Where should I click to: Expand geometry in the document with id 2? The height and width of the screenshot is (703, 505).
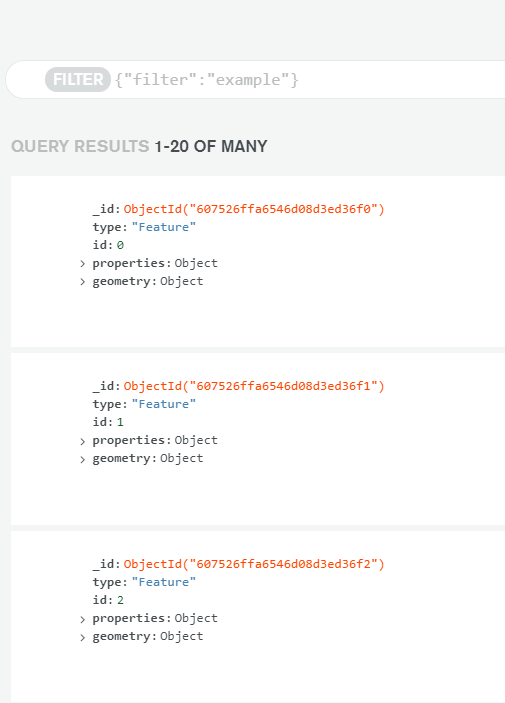(83, 637)
